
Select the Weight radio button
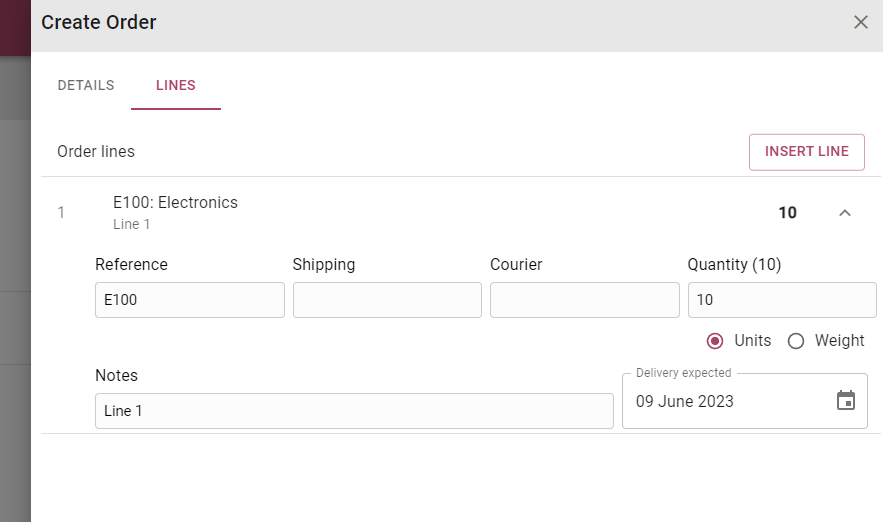click(796, 341)
